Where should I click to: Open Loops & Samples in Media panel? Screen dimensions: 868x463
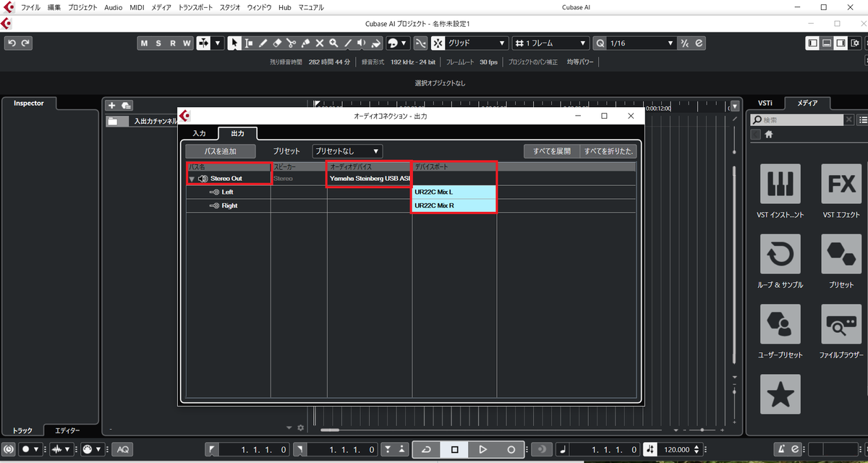click(780, 254)
